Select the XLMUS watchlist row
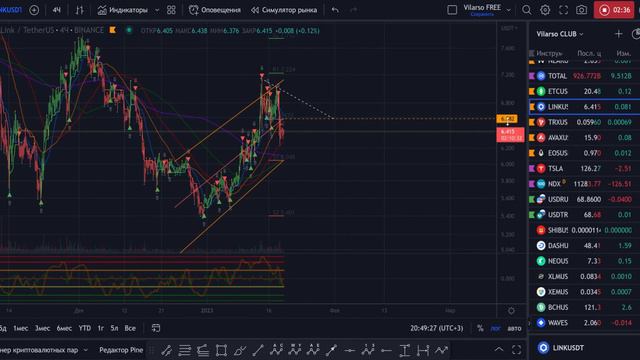The image size is (640, 360). pos(584,276)
